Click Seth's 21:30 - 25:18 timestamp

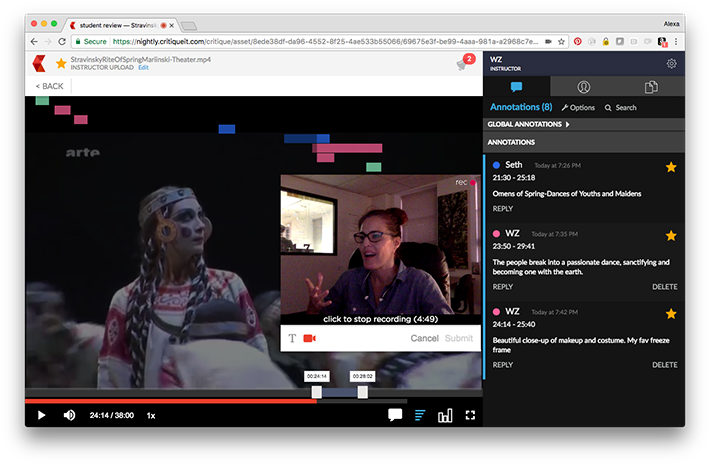[x=514, y=178]
